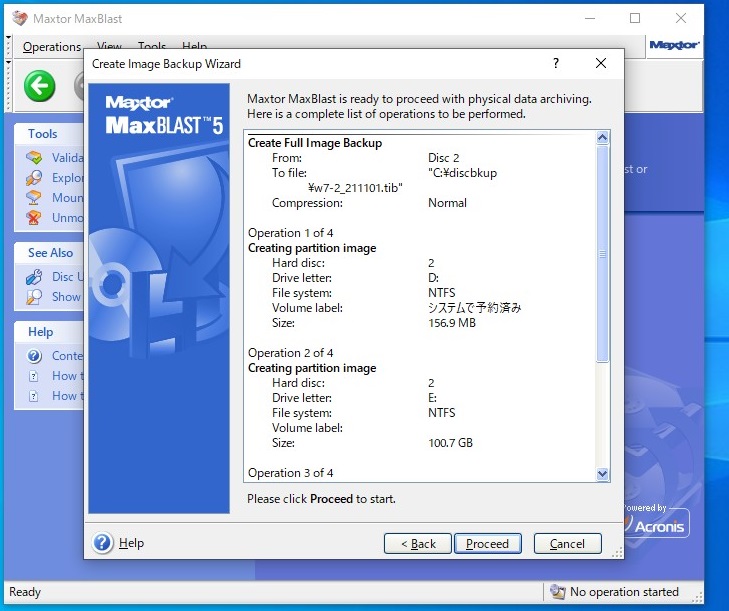The image size is (729, 611).
Task: Click the Disc Utilities wrench icon
Action: [x=34, y=277]
